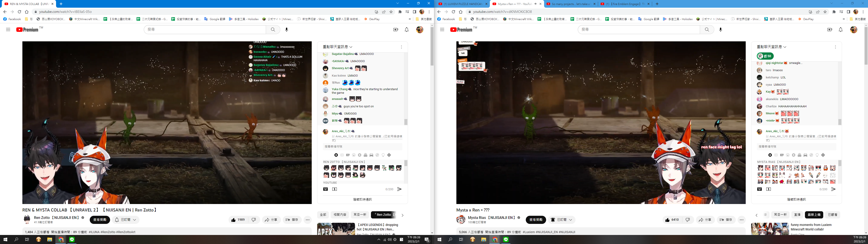Image resolution: width=868 pixels, height=244 pixels.
Task: Open more actions under Mysta Rias video
Action: [742, 220]
